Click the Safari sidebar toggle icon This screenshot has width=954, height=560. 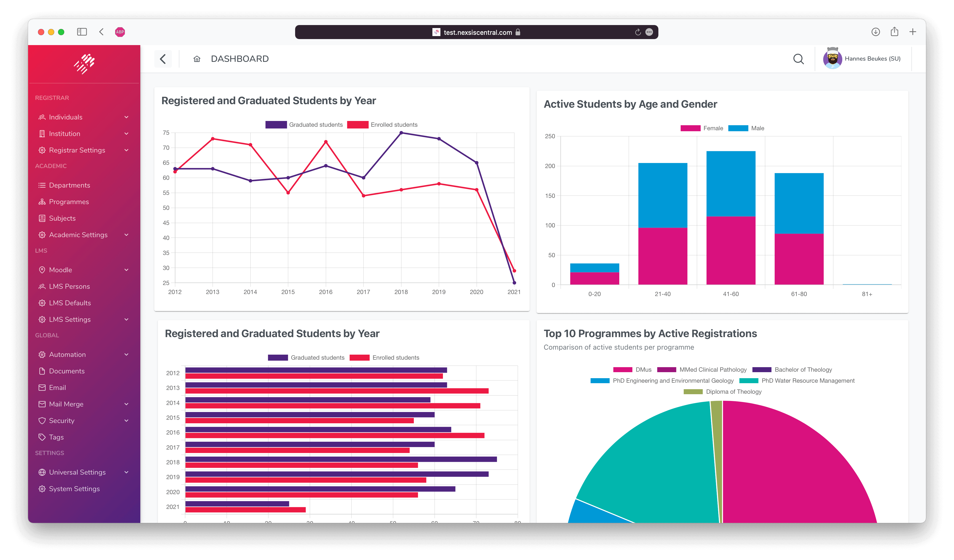[82, 32]
